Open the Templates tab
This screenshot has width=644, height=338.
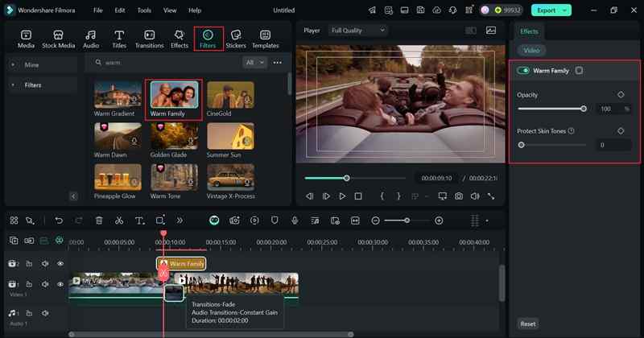tap(266, 39)
